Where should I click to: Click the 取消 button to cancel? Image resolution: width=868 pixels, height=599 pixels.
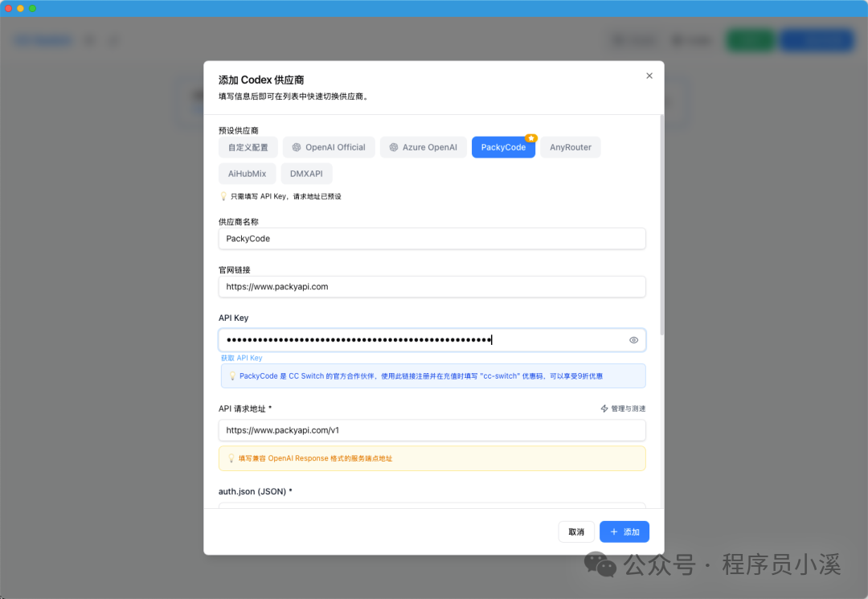(x=576, y=531)
